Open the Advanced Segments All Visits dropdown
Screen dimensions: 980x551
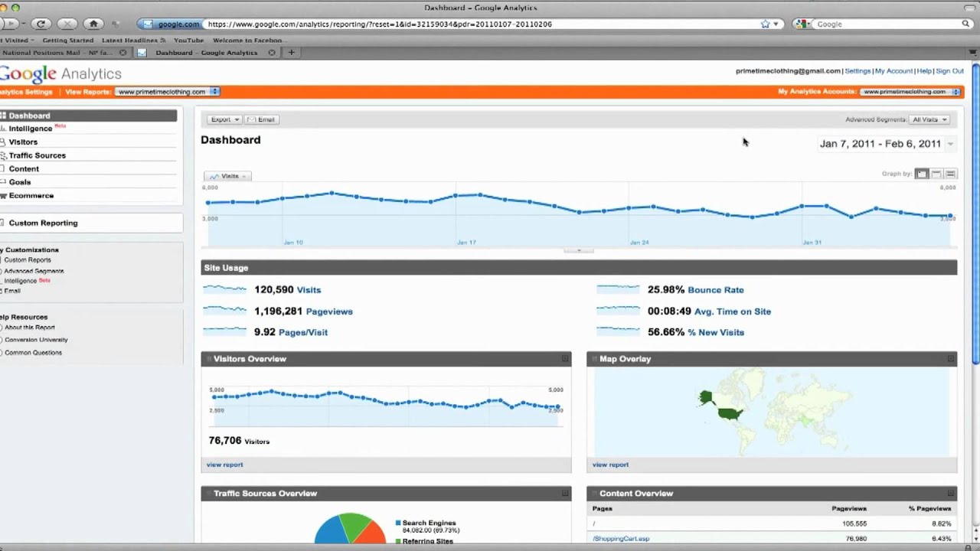tap(929, 119)
